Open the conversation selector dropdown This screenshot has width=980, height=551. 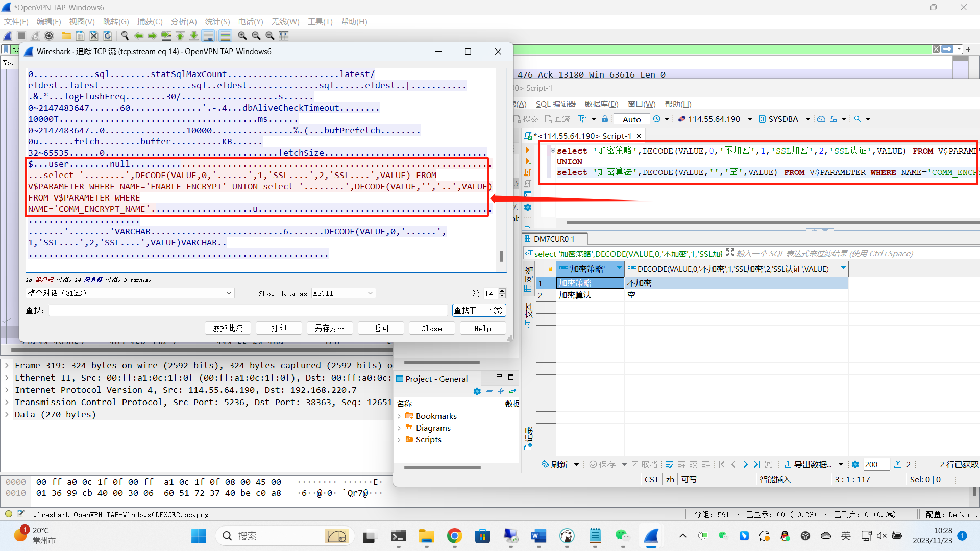[130, 293]
